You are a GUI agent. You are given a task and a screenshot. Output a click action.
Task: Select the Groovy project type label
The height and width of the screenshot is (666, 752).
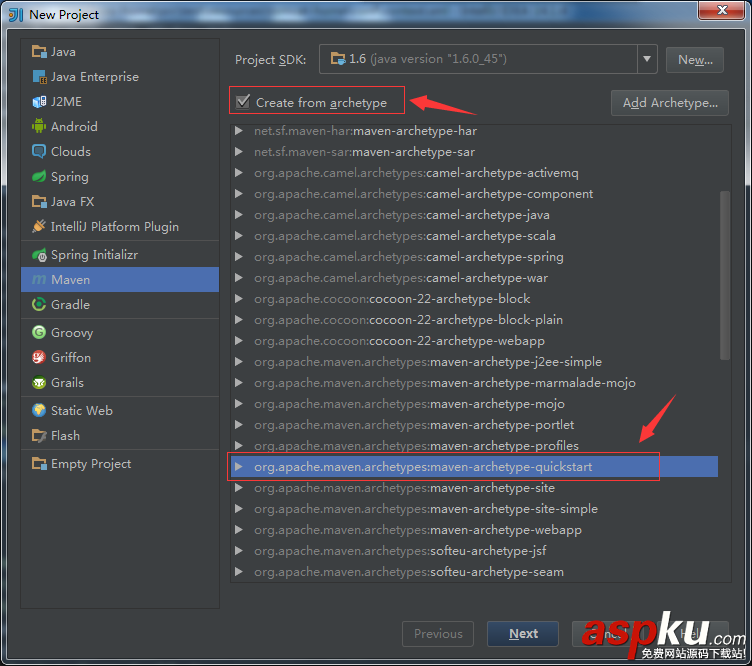pos(72,333)
